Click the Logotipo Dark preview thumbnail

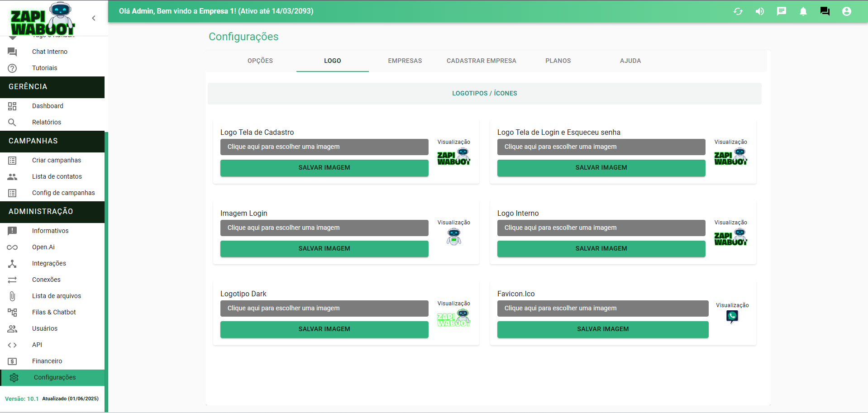[454, 318]
